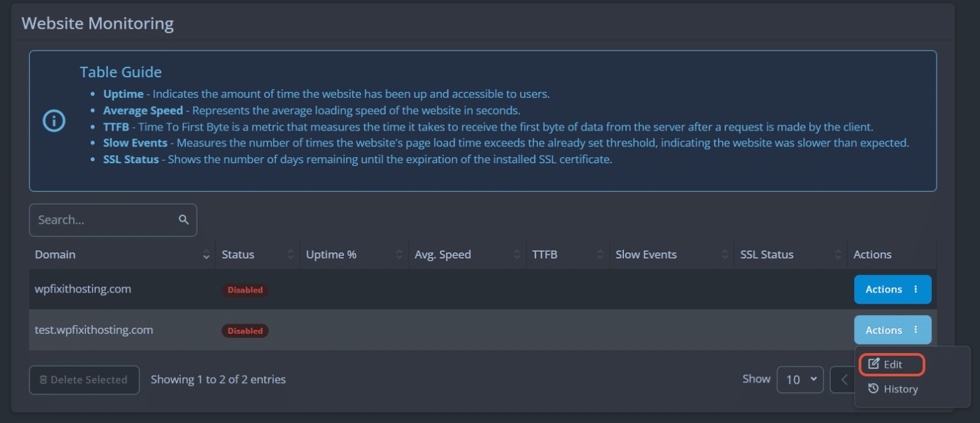Click the trash icon on Delete Selected
Image resolution: width=980 pixels, height=423 pixels.
[43, 380]
